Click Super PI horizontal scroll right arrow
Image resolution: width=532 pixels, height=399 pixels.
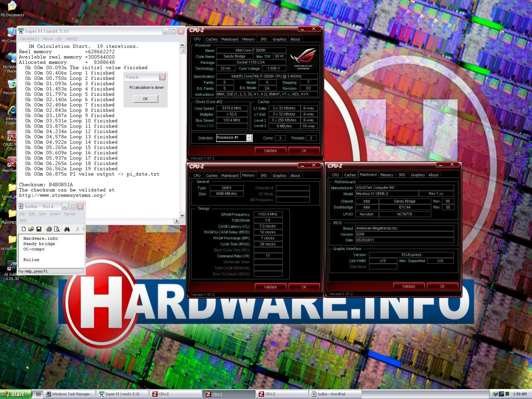[x=177, y=221]
